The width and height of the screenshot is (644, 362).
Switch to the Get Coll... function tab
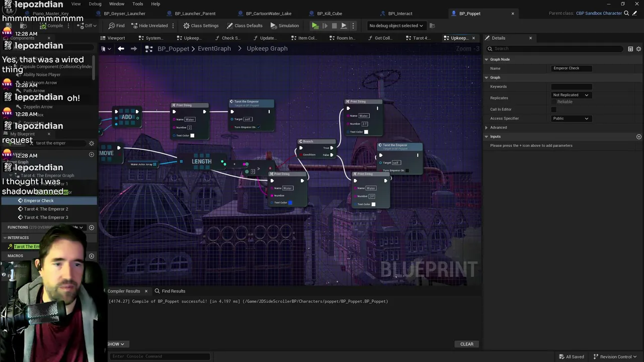pyautogui.click(x=380, y=38)
